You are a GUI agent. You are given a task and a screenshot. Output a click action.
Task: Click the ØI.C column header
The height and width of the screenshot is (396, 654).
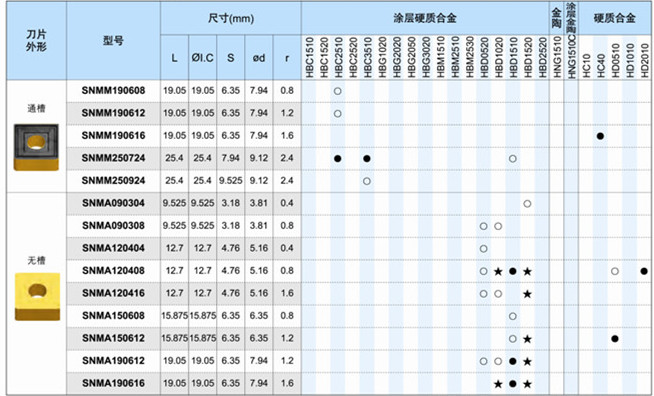pyautogui.click(x=202, y=58)
